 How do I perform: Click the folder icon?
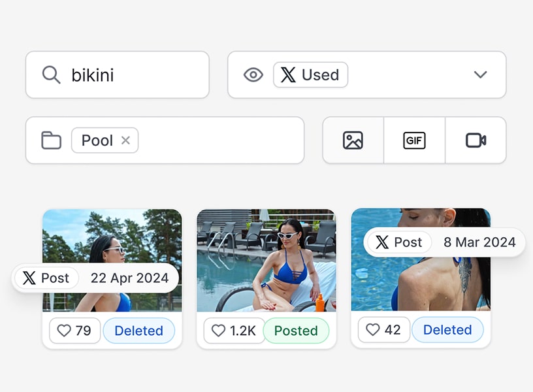pyautogui.click(x=51, y=140)
